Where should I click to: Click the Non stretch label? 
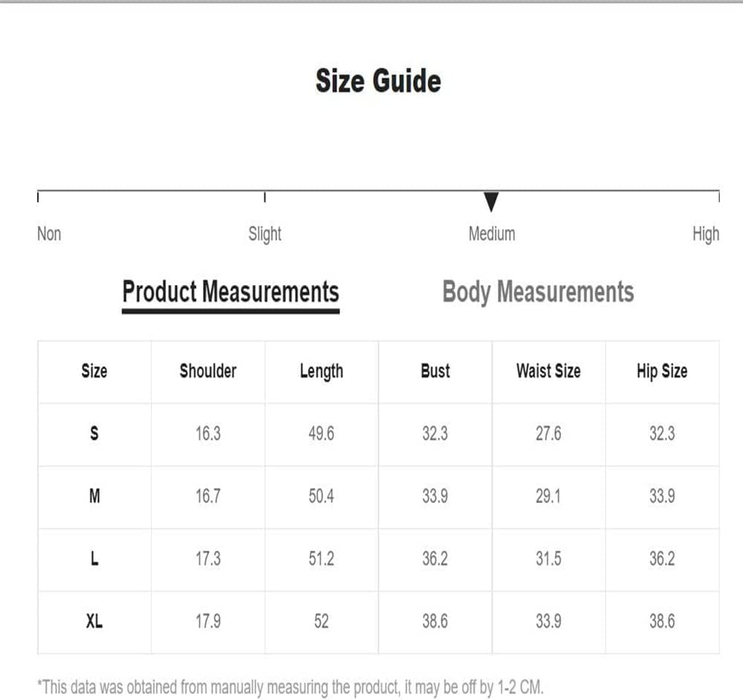coord(49,233)
